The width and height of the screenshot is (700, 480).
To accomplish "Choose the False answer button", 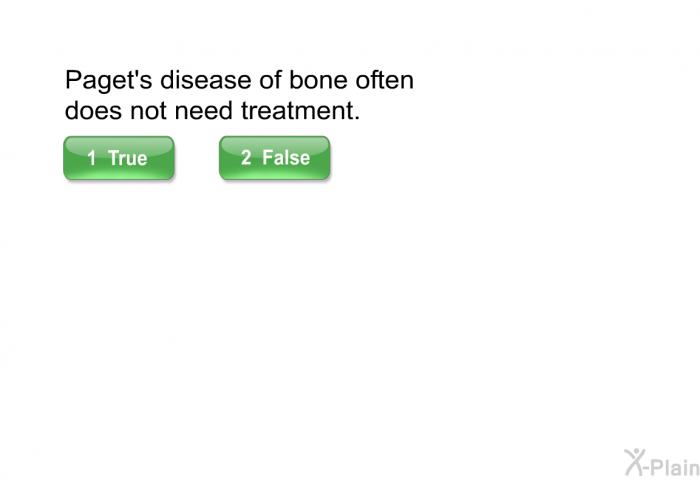I will point(275,158).
